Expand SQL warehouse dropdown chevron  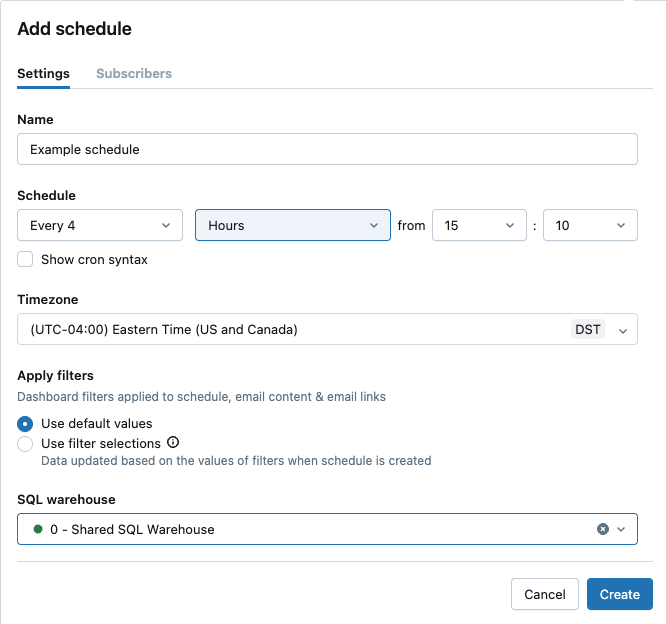pos(621,529)
